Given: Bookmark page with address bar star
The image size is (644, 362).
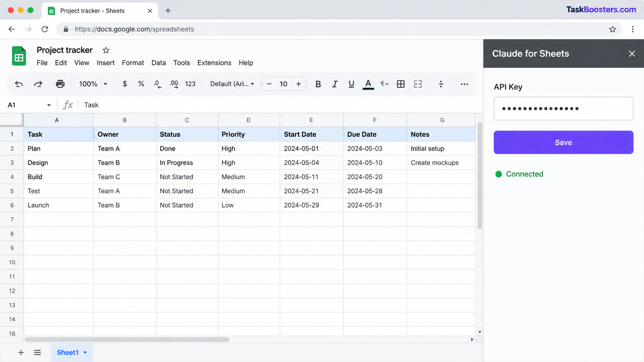Looking at the screenshot, I should pos(612,29).
